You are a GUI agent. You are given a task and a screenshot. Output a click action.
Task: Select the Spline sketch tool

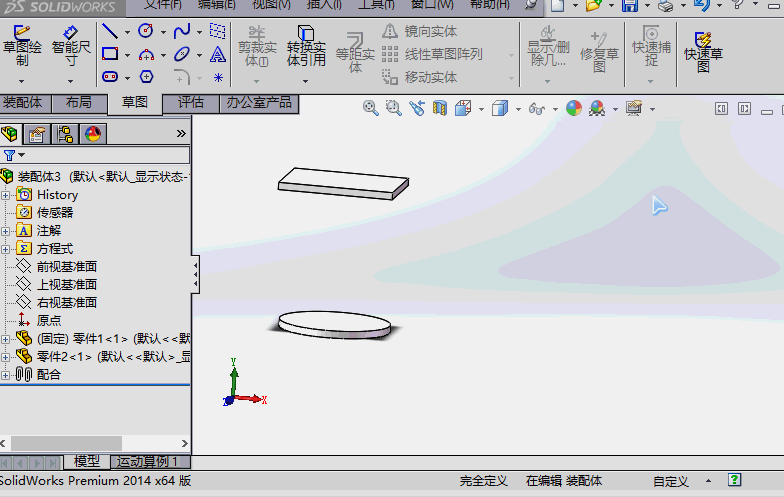coord(182,31)
